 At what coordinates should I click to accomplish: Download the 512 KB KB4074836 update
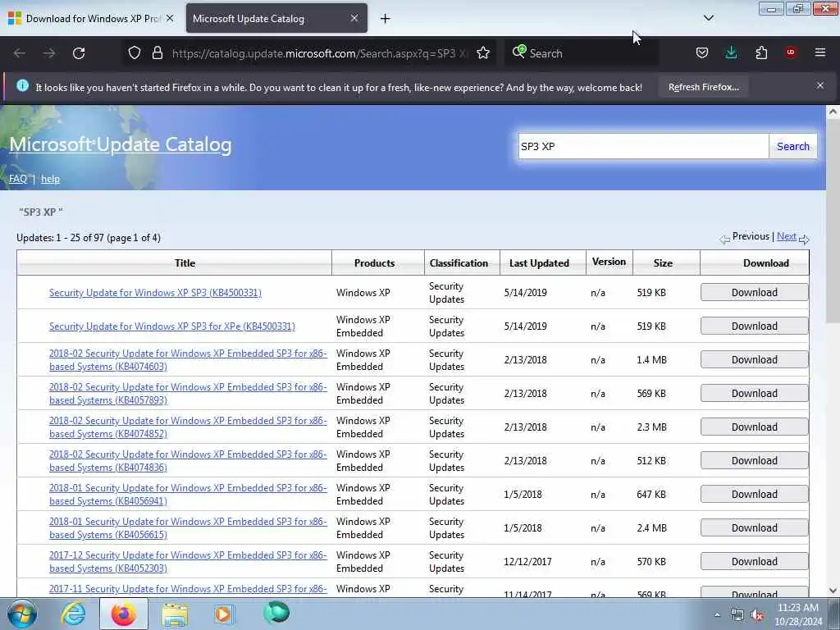[755, 461]
